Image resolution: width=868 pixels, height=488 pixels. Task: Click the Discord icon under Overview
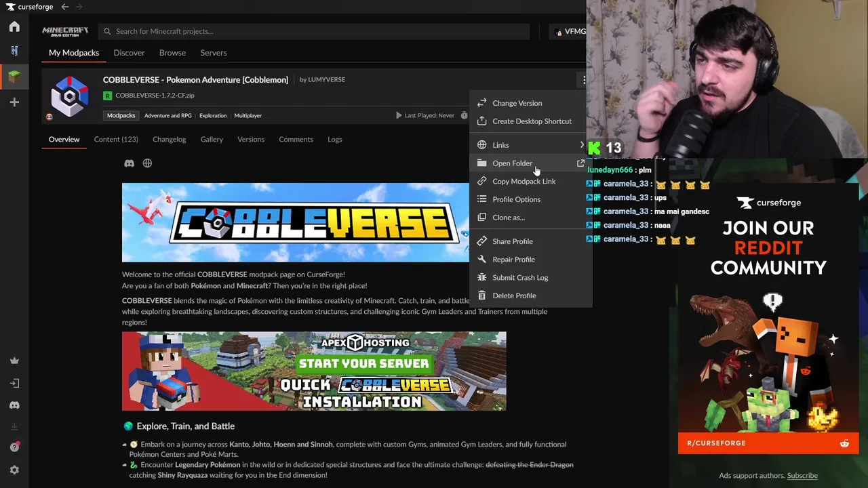[x=129, y=163]
